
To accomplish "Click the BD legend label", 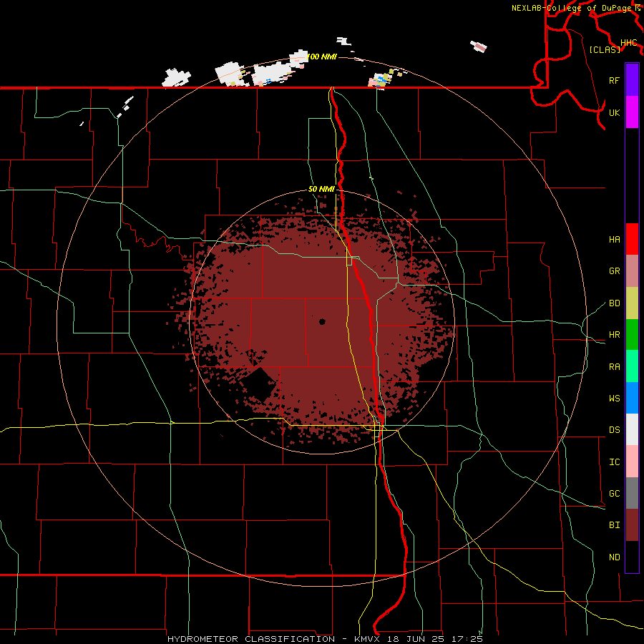I will 614,303.
